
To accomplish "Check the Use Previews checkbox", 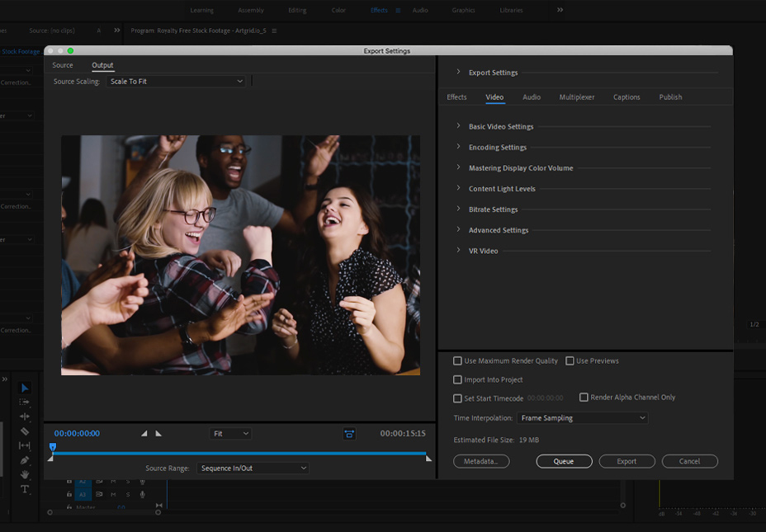I will coord(570,361).
